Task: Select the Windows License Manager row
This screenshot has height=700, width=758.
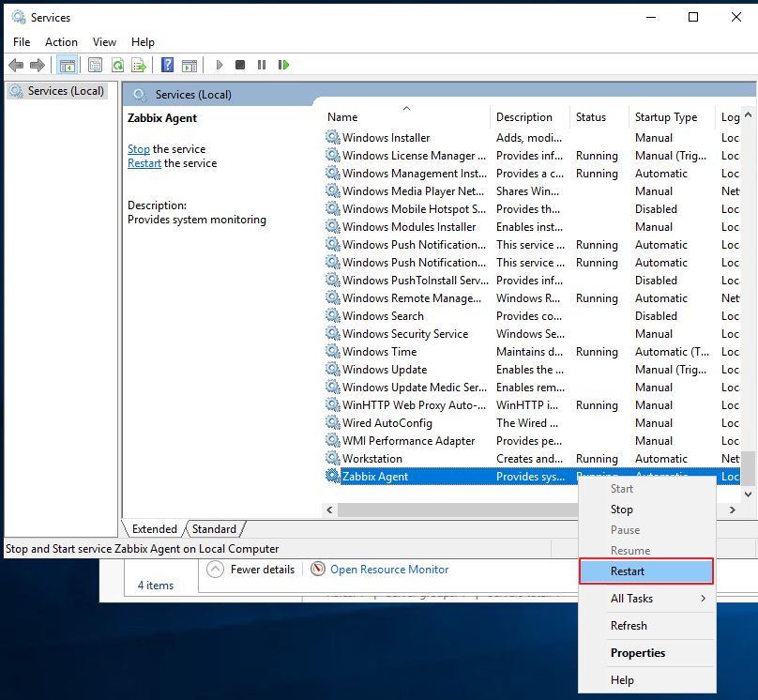Action: pyautogui.click(x=532, y=155)
